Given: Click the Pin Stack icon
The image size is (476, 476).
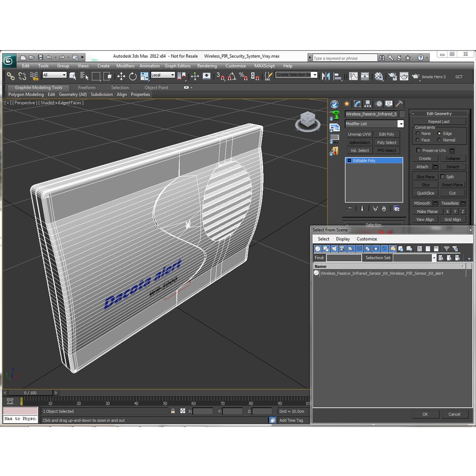Looking at the screenshot, I should 350,208.
